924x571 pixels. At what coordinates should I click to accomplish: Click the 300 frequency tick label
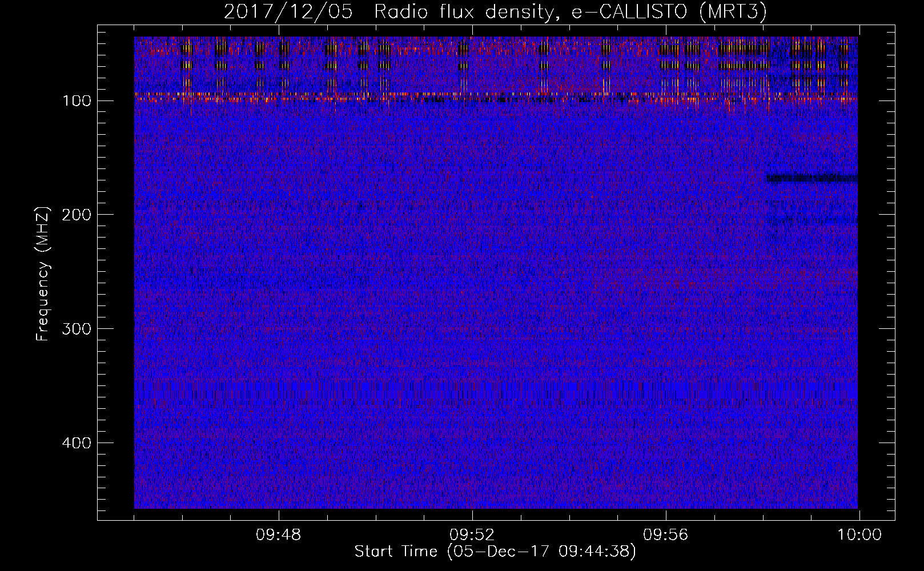(x=77, y=329)
